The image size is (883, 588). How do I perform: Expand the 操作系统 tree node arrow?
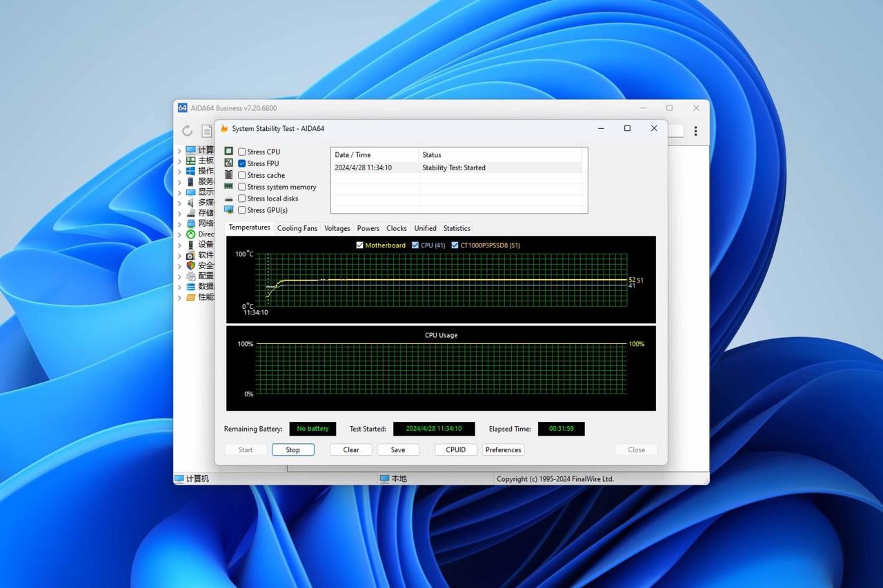(179, 171)
